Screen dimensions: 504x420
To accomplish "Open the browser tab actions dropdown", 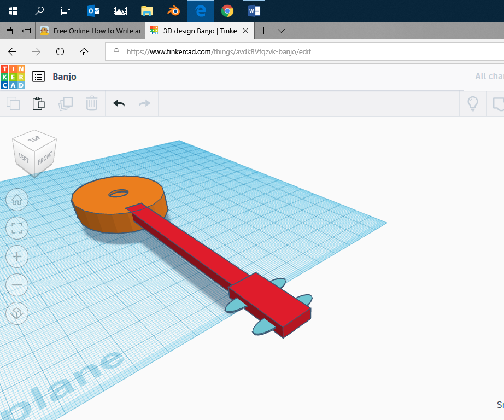I will [281, 31].
